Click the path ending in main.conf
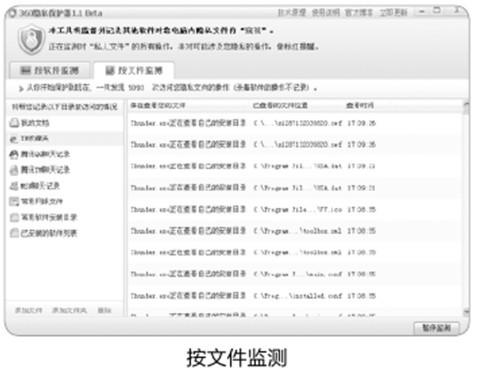The width and height of the screenshot is (477, 370). [298, 274]
